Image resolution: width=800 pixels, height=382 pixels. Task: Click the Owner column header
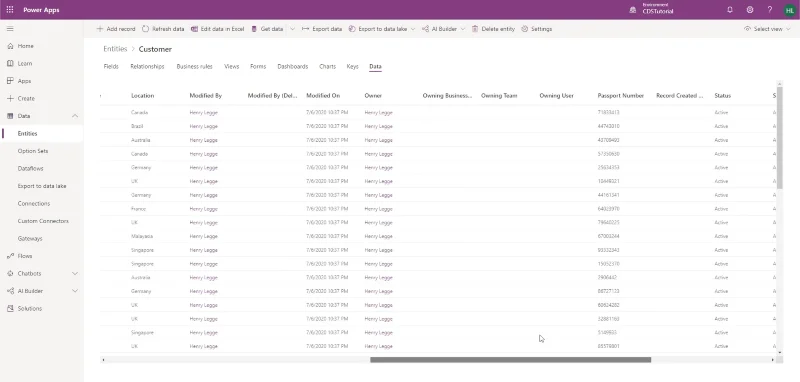point(373,95)
